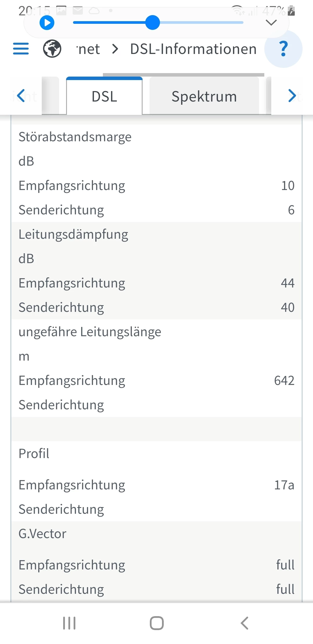Screen dimensions: 313x644
Task: Switch to the Spektrum tab
Action: point(204,96)
